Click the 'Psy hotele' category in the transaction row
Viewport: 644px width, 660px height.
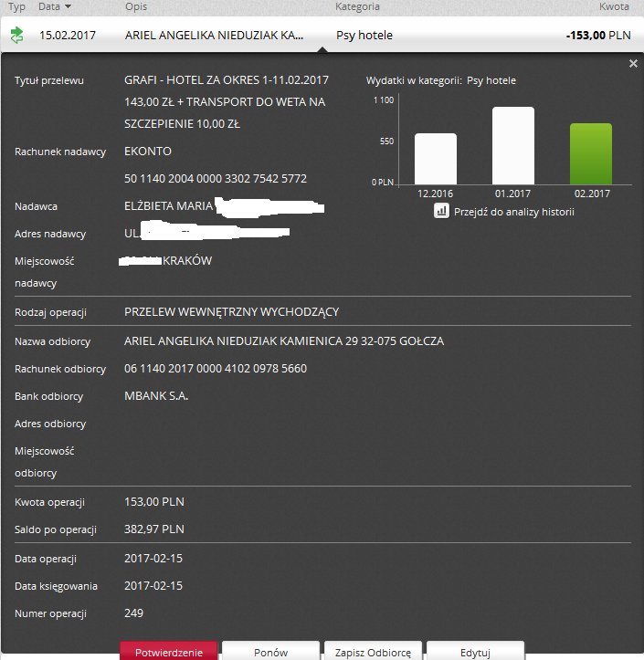point(364,36)
